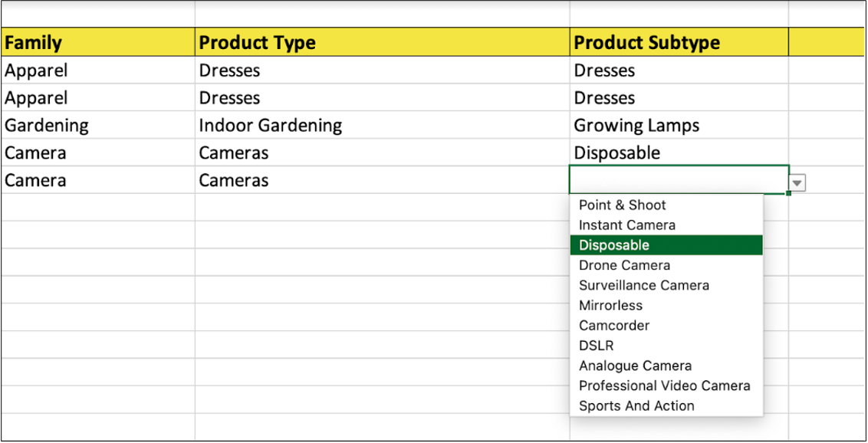Click the Product Subtype header cell
The height and width of the screenshot is (443, 868).
tap(678, 43)
